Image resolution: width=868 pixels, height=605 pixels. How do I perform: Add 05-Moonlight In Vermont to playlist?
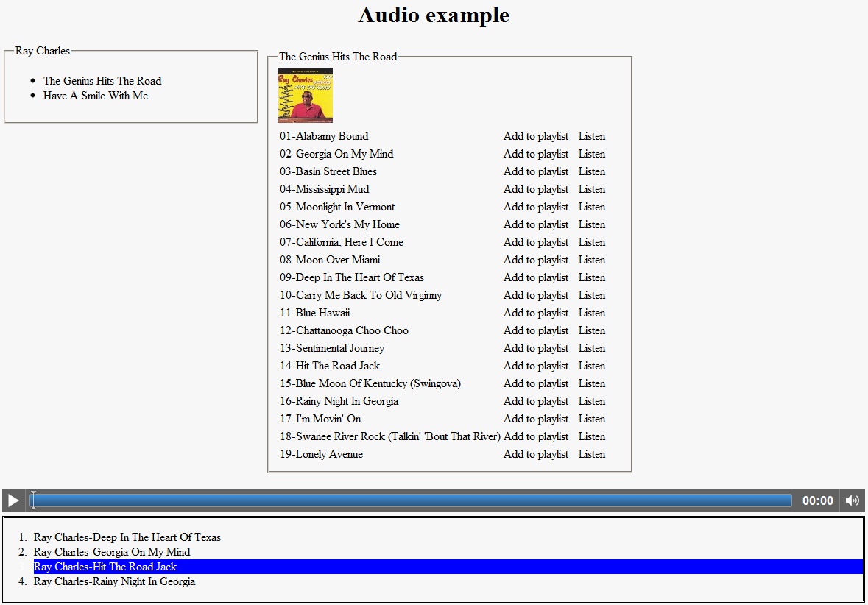click(536, 207)
